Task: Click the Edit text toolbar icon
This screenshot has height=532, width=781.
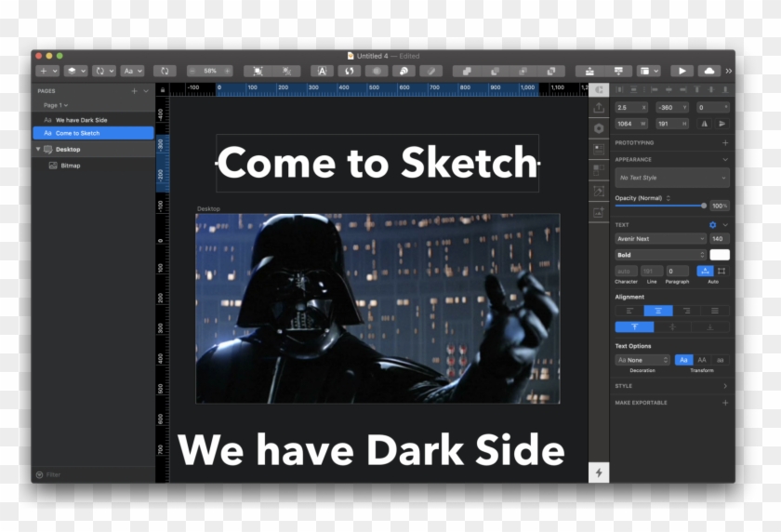Action: (323, 72)
